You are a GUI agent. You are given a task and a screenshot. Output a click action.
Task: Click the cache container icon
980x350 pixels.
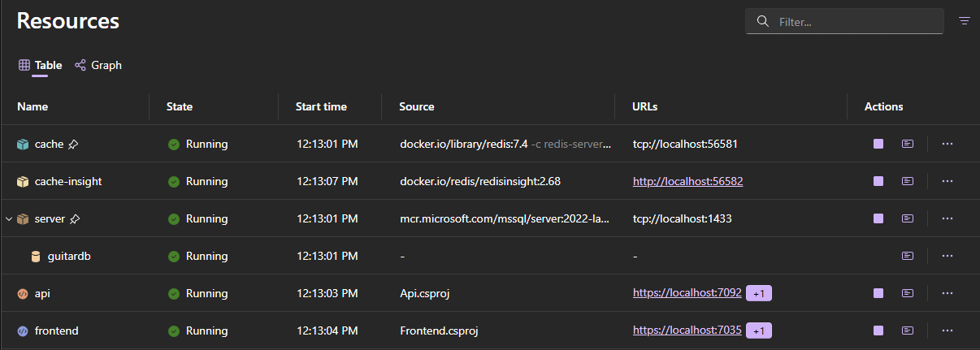point(23,144)
